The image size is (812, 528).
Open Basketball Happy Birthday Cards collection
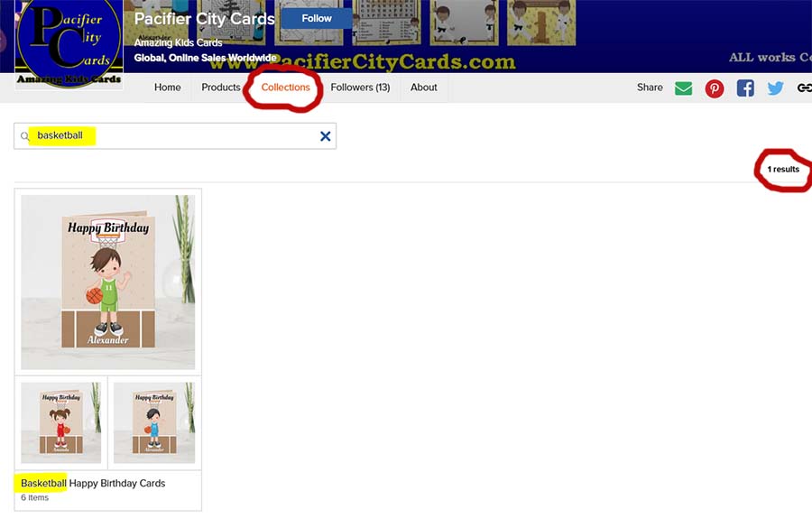(93, 484)
